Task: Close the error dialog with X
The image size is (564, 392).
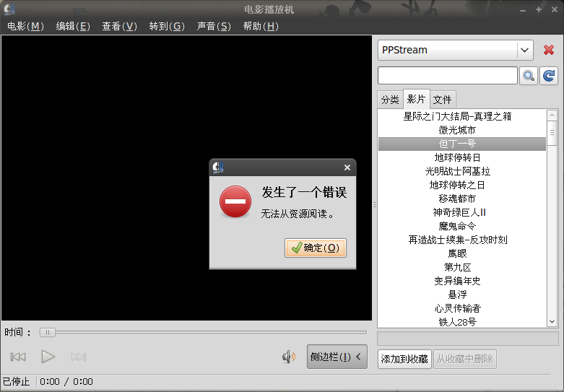Action: pyautogui.click(x=347, y=167)
